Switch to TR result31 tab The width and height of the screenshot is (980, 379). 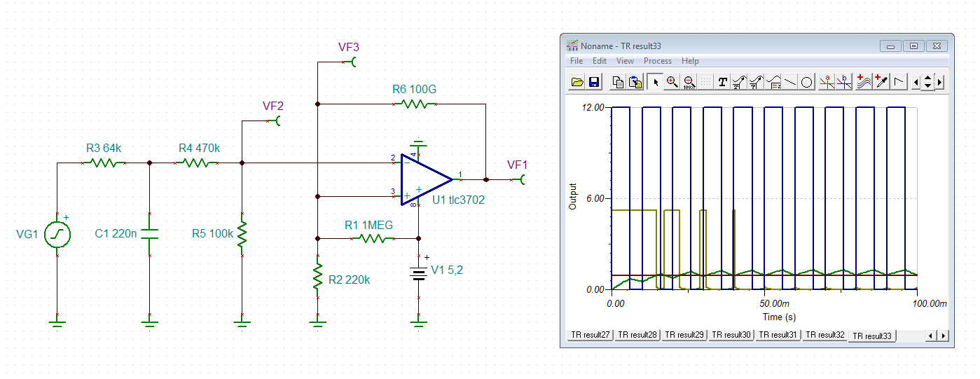778,335
